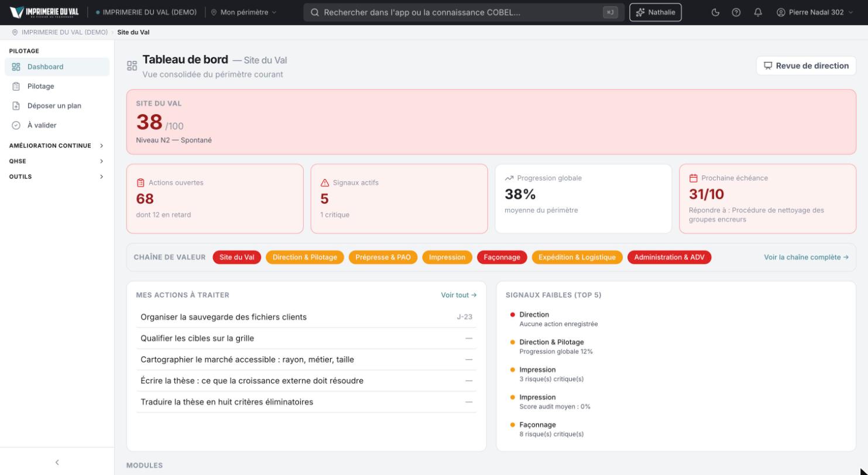This screenshot has width=868, height=475.
Task: Open the help question mark icon
Action: click(736, 12)
